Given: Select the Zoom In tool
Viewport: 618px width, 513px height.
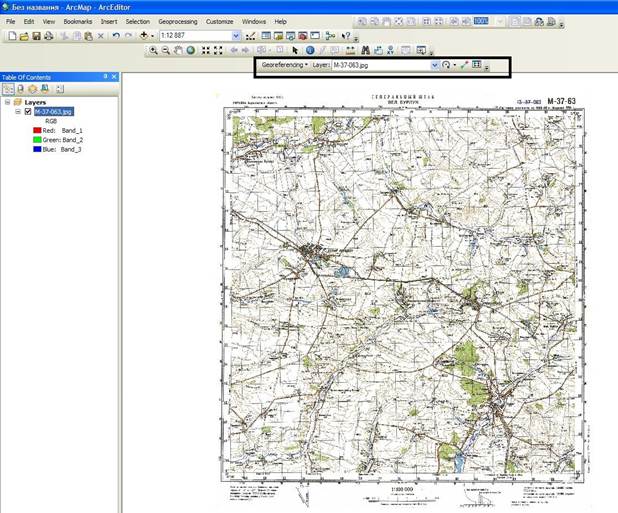Looking at the screenshot, I should pyautogui.click(x=153, y=50).
